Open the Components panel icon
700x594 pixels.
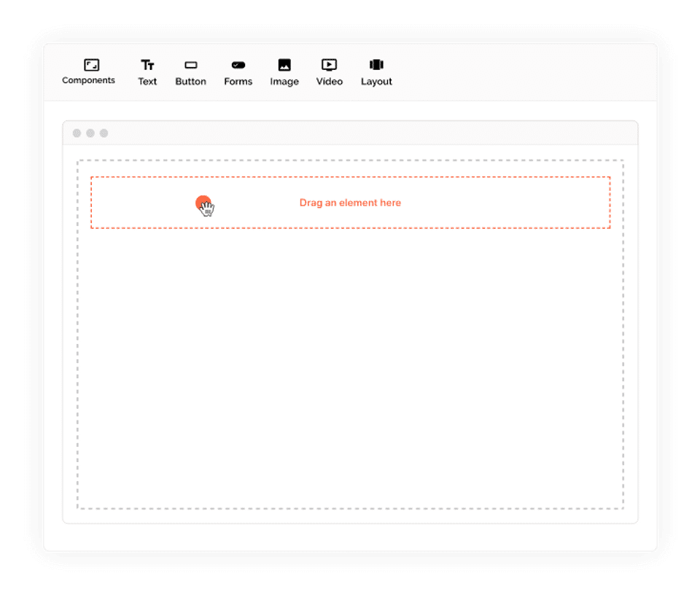tap(92, 65)
